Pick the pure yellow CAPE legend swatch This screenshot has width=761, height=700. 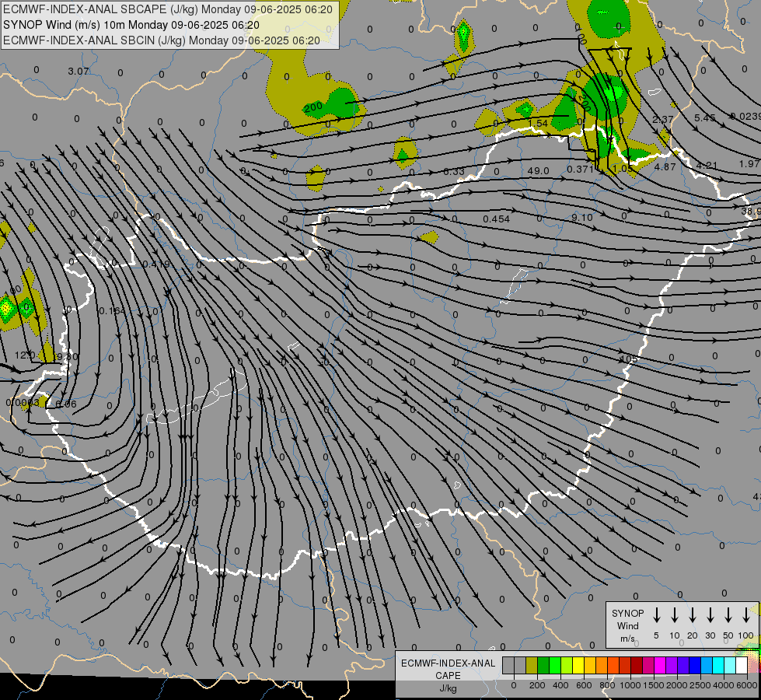pos(578,665)
